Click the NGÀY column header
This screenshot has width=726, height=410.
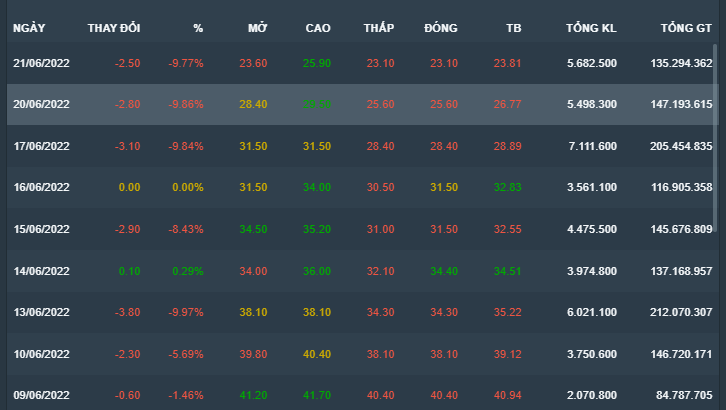click(28, 28)
